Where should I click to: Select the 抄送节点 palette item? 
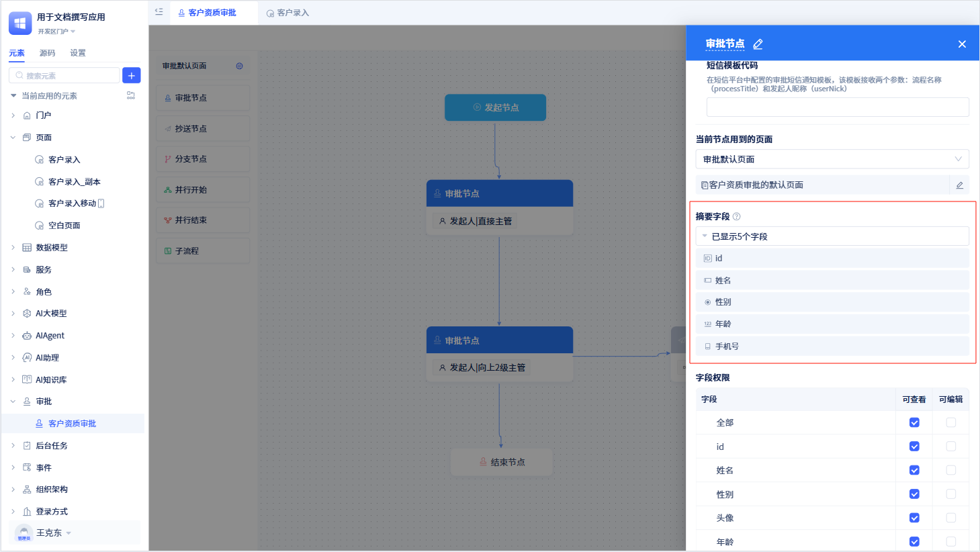pos(203,128)
